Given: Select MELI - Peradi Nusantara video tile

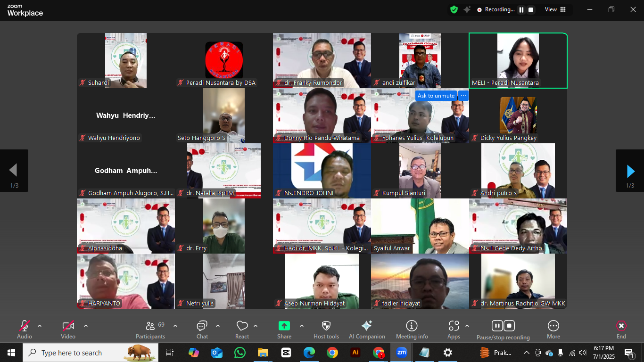Looking at the screenshot, I should click(x=518, y=60).
